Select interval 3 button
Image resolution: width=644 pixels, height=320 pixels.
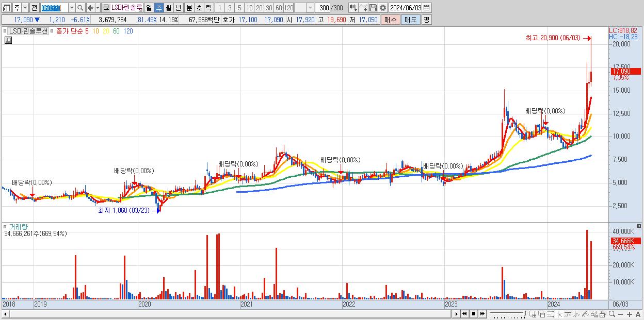pos(230,8)
